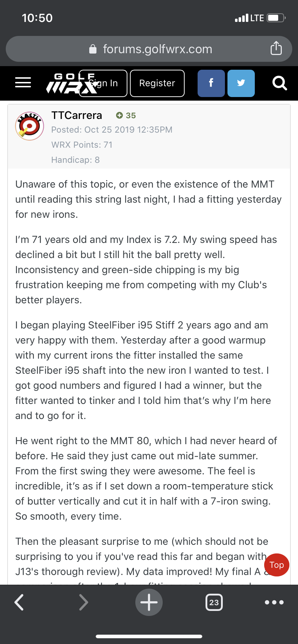
Task: Open the TTCarrera username link
Action: click(x=77, y=115)
